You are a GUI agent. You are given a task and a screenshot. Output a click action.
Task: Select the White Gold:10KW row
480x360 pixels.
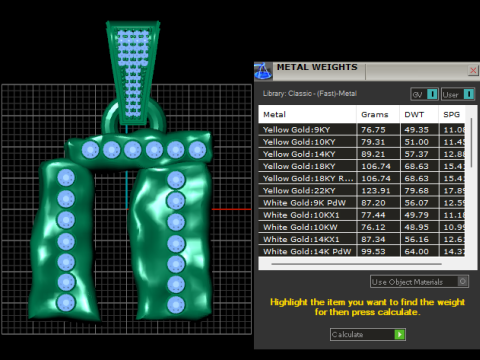pyautogui.click(x=362, y=227)
